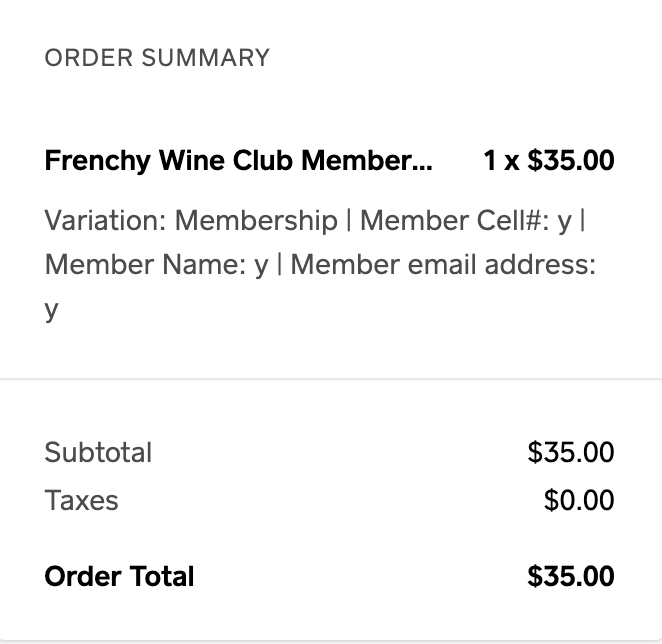Click the bold Order Total label

[x=119, y=576]
